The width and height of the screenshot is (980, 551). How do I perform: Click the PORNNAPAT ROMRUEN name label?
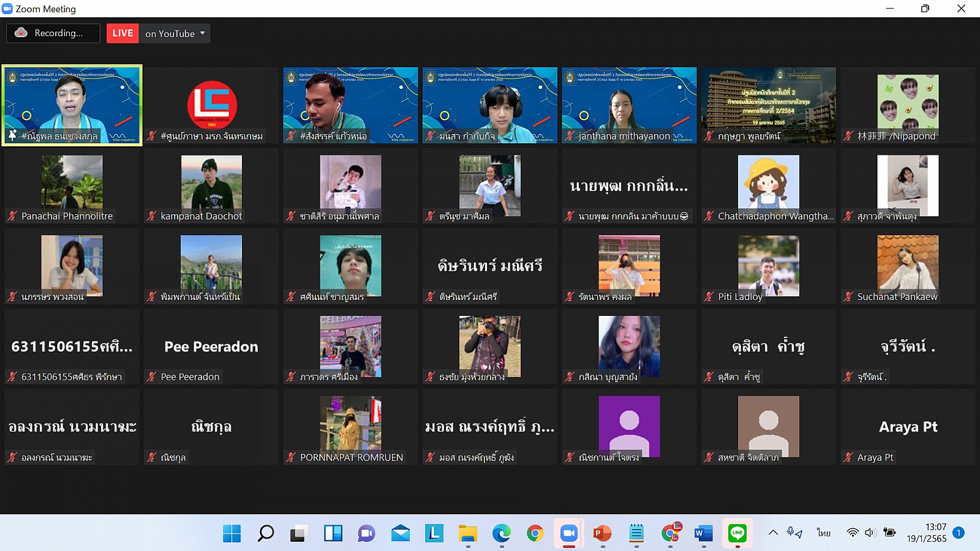coord(351,457)
